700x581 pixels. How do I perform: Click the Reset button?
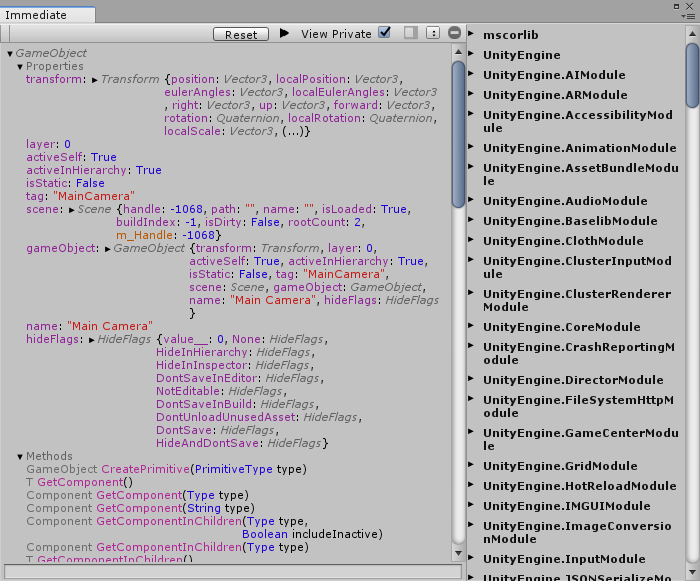(241, 34)
